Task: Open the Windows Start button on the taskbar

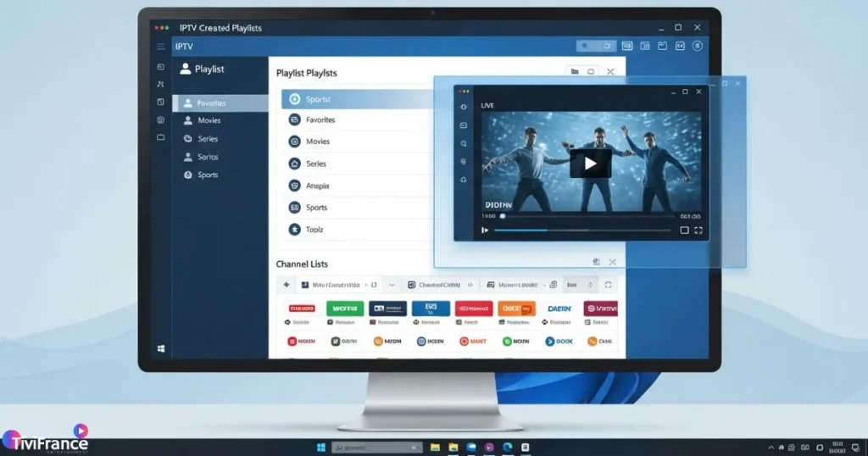Action: click(x=320, y=448)
